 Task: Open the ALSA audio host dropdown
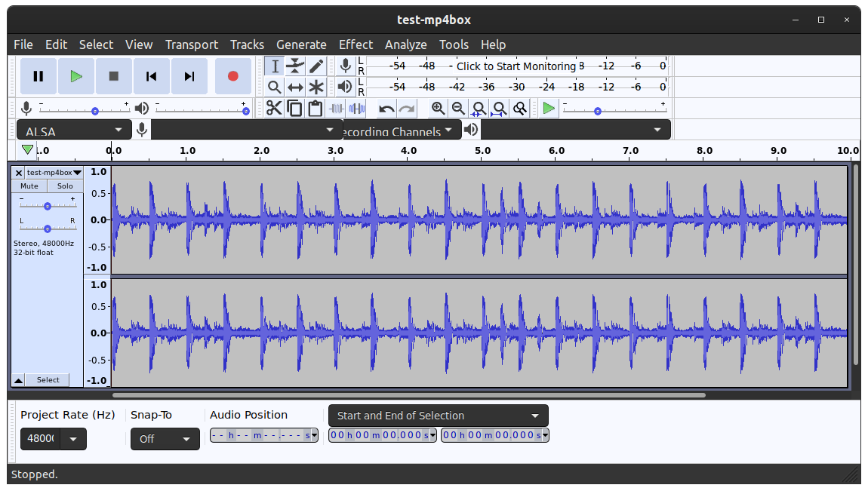(74, 130)
